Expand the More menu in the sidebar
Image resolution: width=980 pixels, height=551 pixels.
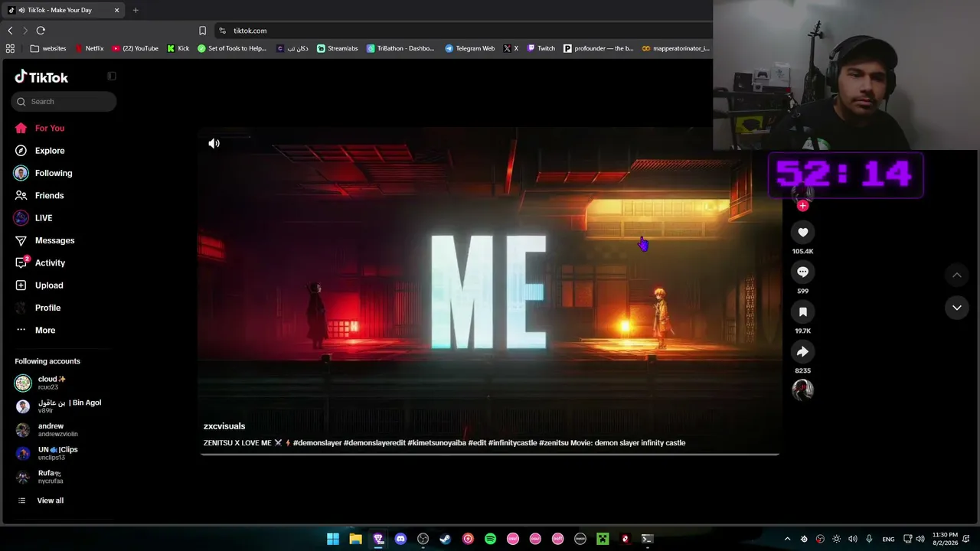point(35,330)
